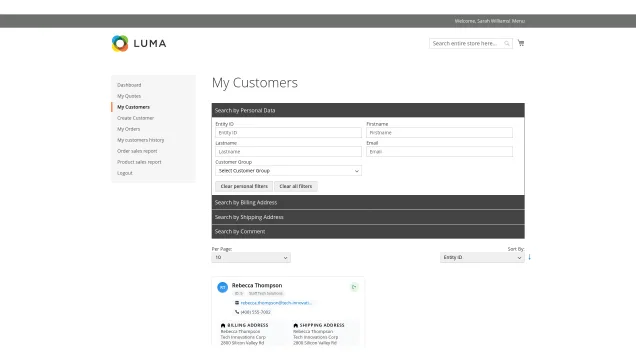Screen dimensions: 640x360
Task: Open the Welcome Sarah Williams menu
Action: tap(489, 21)
